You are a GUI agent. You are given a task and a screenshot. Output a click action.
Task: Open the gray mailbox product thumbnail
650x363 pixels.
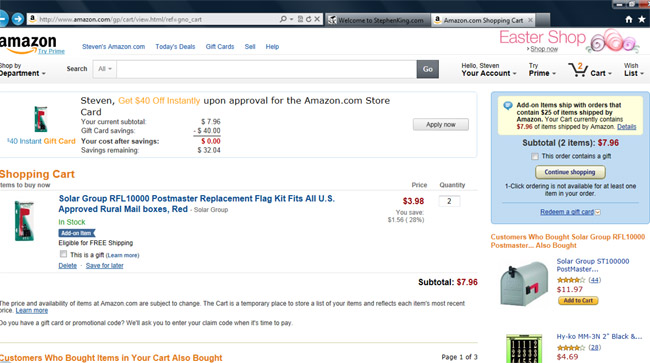pyautogui.click(x=523, y=283)
